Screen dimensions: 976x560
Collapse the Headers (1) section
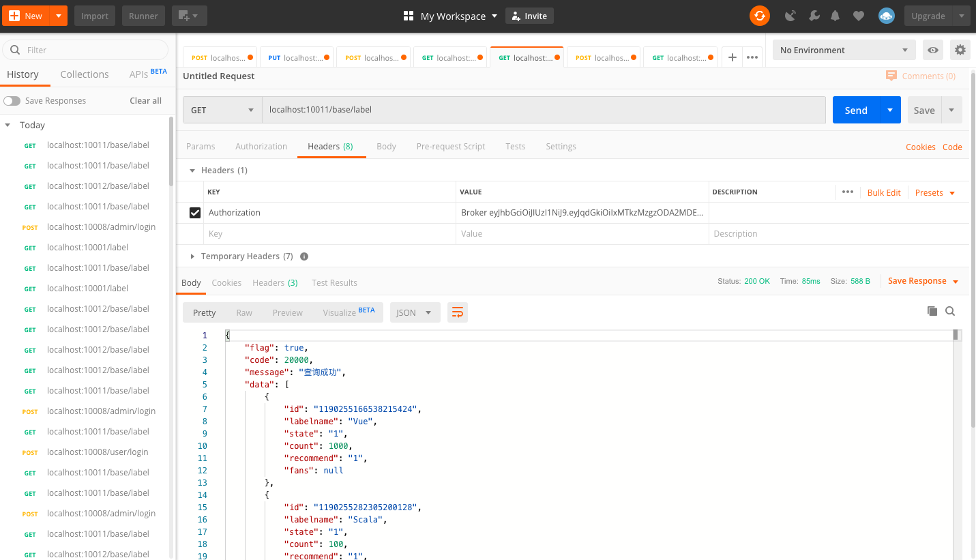192,171
